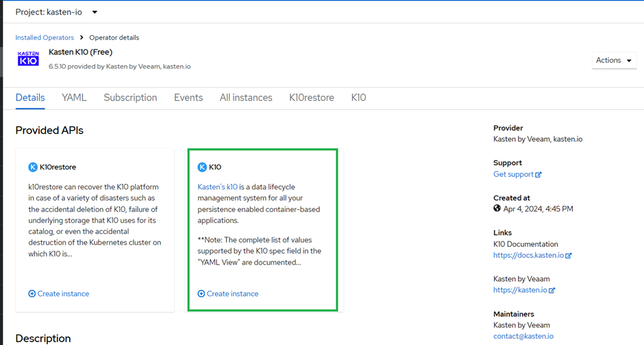Click the contact@kasten.io email link
The width and height of the screenshot is (644, 345).
(x=523, y=336)
